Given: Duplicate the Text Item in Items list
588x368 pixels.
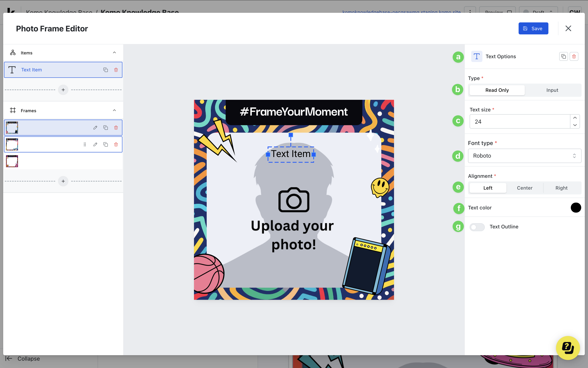Looking at the screenshot, I should click(105, 70).
